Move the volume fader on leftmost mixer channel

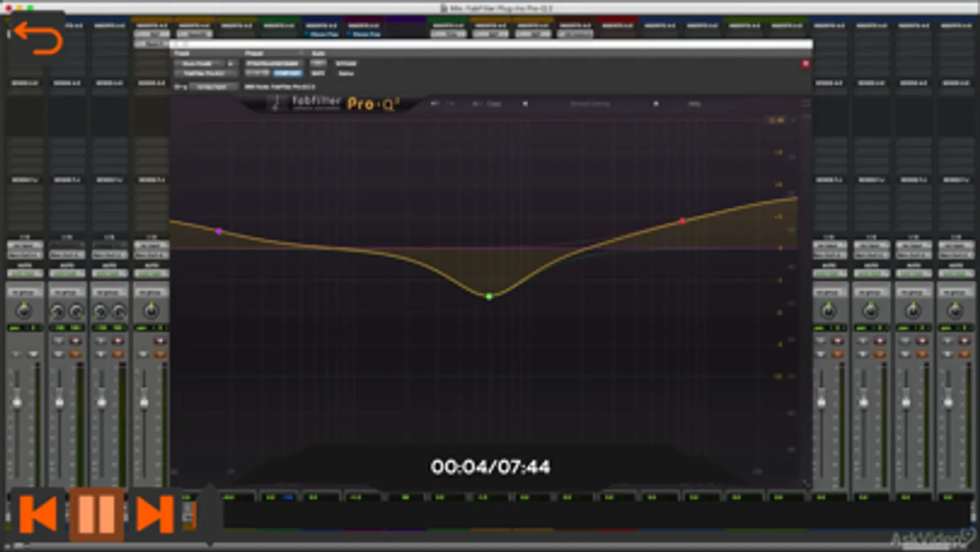coord(17,402)
